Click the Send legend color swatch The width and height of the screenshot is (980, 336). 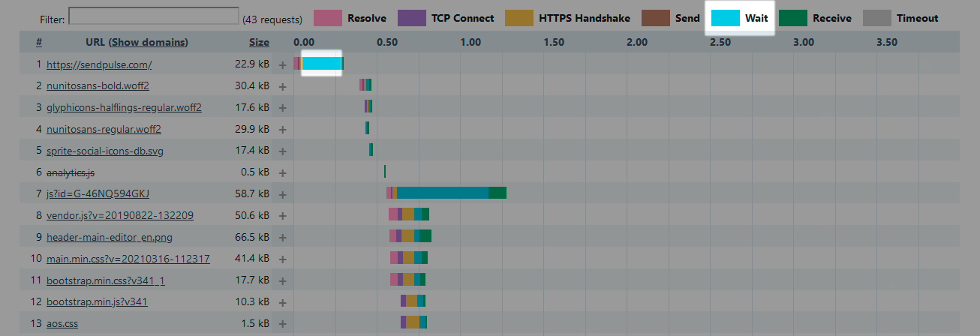tap(655, 18)
